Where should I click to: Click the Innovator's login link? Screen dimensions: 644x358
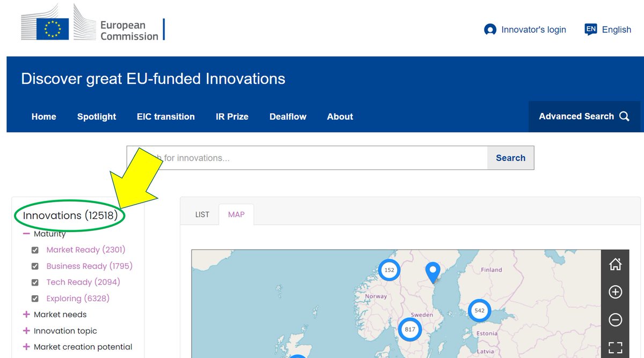click(533, 29)
